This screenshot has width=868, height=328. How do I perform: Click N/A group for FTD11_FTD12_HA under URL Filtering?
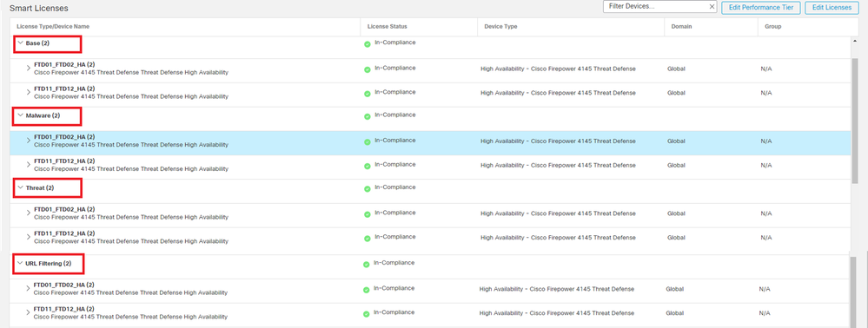coord(765,313)
